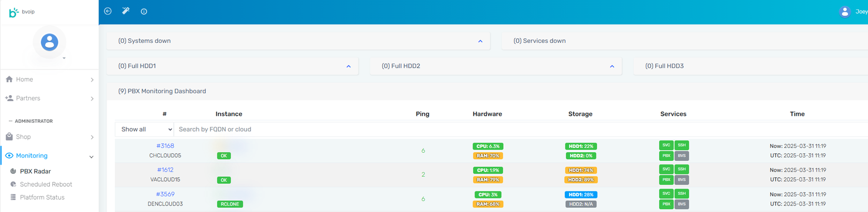Click the Scheduled Reboot pie icon
This screenshot has width=868, height=212.
13,184
